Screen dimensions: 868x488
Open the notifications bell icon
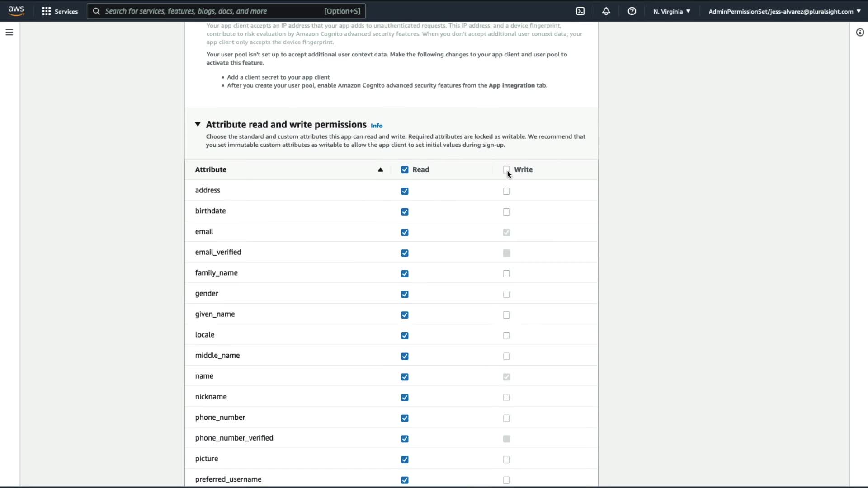point(606,11)
